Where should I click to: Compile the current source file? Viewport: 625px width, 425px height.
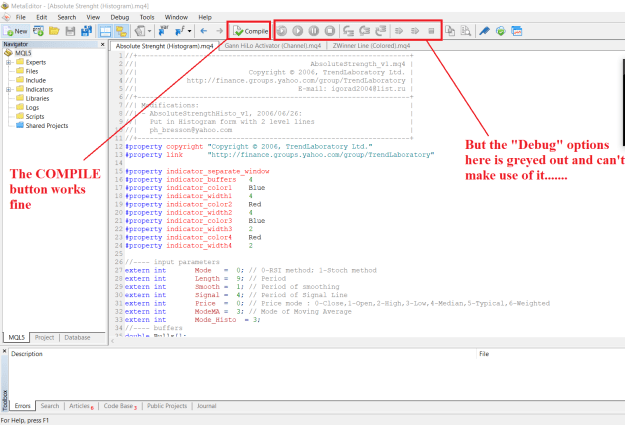[x=250, y=31]
